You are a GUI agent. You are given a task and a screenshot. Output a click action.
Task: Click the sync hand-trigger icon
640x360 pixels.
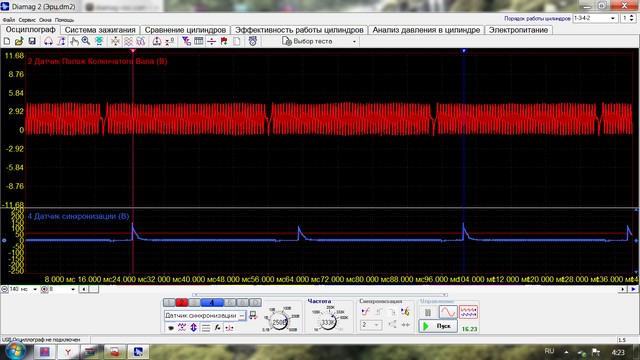(x=405, y=312)
